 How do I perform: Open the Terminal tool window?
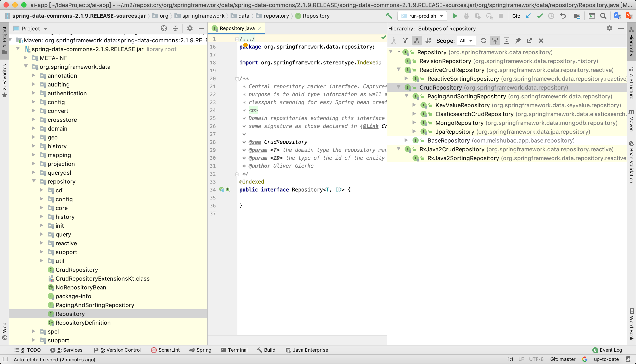(234, 350)
